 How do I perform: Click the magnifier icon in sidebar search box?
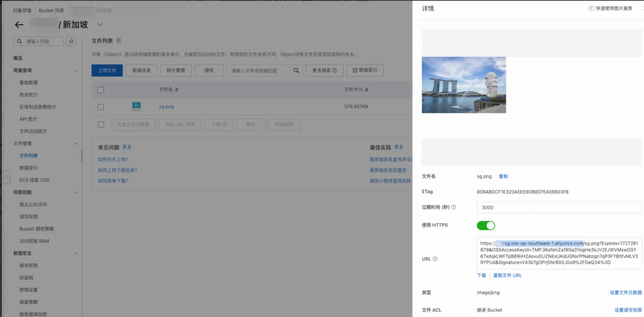19,41
